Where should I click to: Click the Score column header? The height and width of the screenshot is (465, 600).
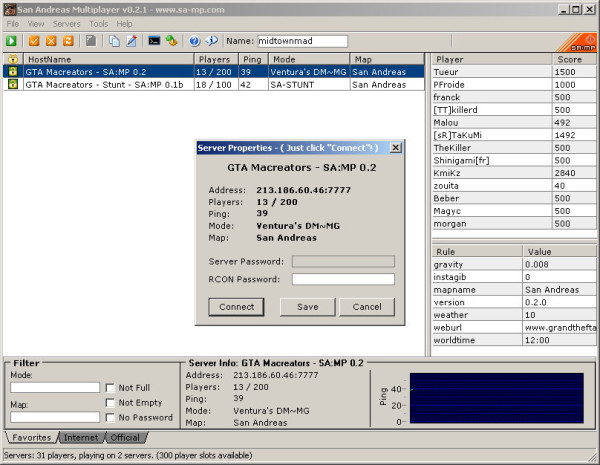coord(574,59)
